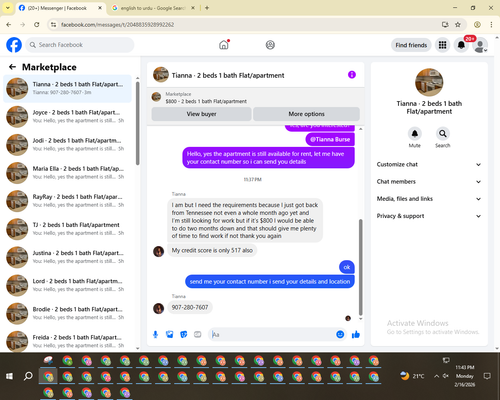Image resolution: width=500 pixels, height=400 pixels.
Task: Show hidden icons chevron in system tray
Action: [436, 376]
